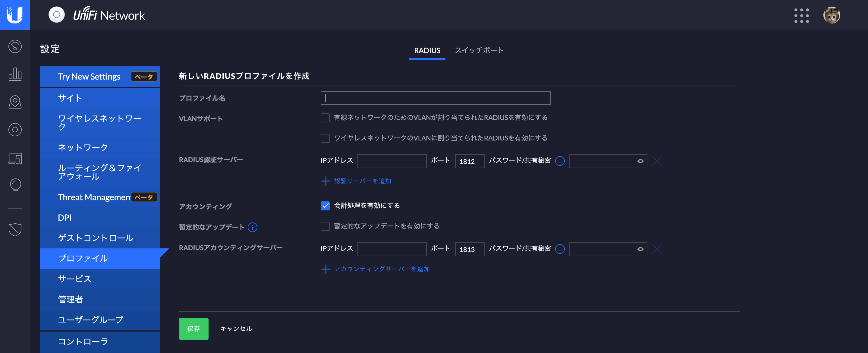Show accounting server password with eye icon
Screen dimensions: 868x353
640,249
